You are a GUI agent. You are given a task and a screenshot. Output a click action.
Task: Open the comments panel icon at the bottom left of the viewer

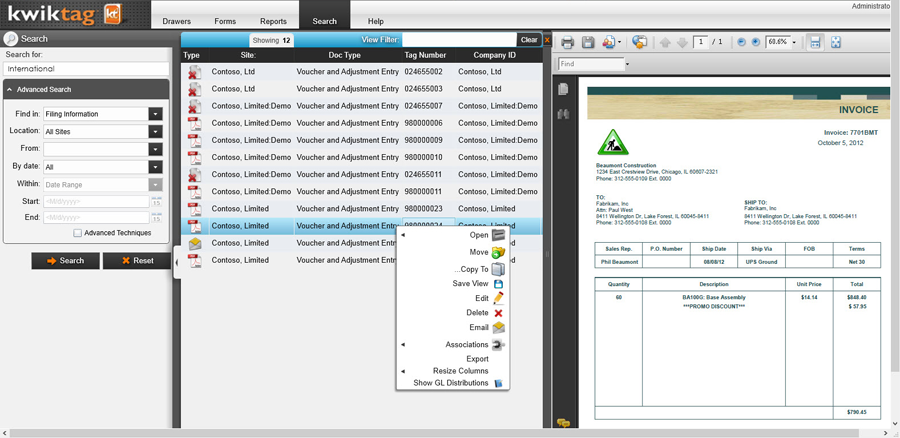coord(564,423)
